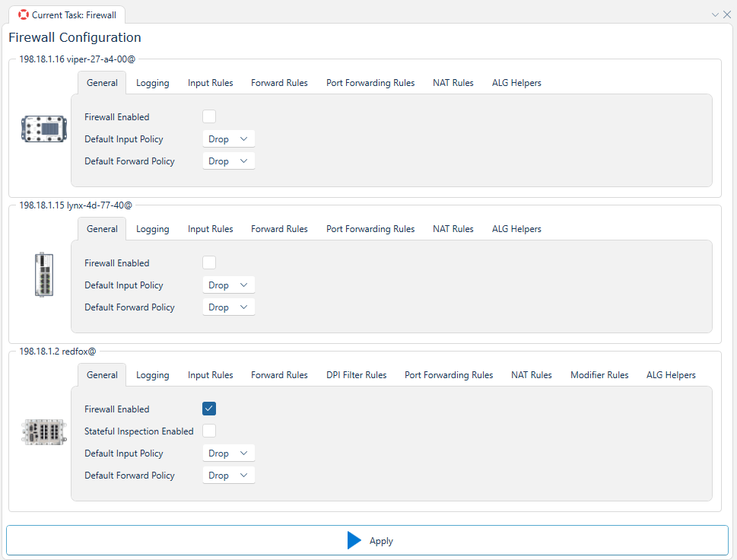Click the viper-27-a4-00 device icon
The width and height of the screenshot is (737, 560).
(x=44, y=129)
